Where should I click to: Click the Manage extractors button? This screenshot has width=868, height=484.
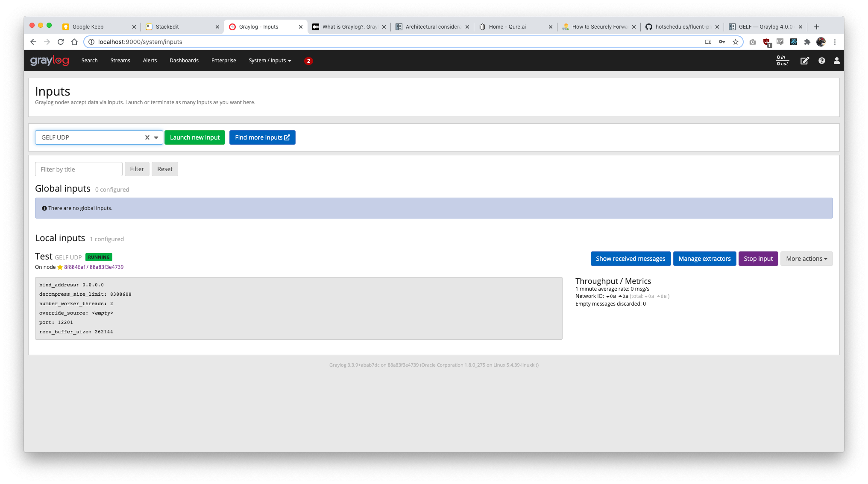tap(705, 258)
